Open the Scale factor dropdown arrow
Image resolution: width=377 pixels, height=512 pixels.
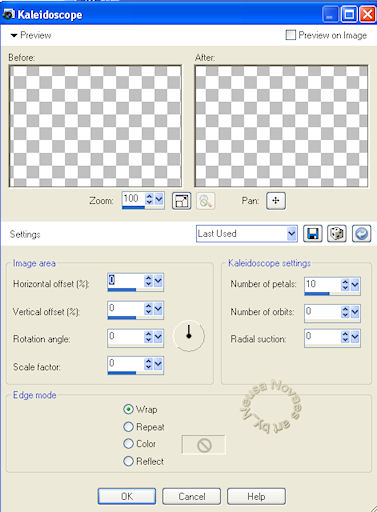pyautogui.click(x=158, y=364)
